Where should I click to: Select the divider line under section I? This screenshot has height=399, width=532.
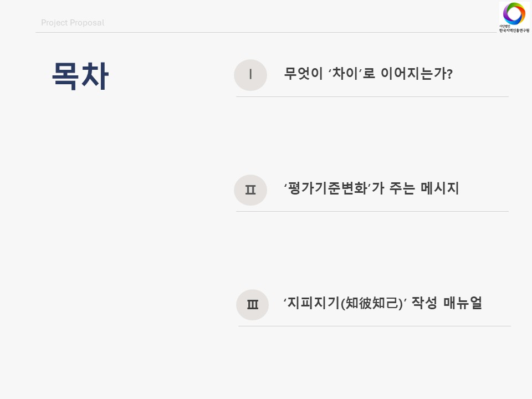coord(372,97)
